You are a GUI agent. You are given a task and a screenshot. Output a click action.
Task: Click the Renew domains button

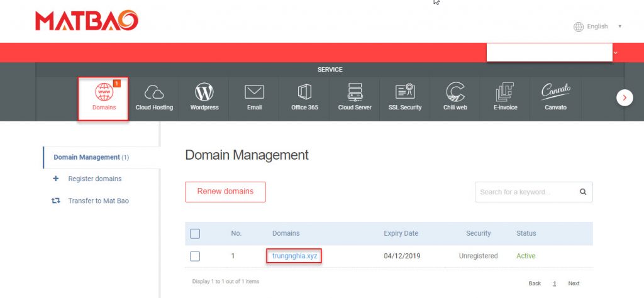pyautogui.click(x=226, y=192)
